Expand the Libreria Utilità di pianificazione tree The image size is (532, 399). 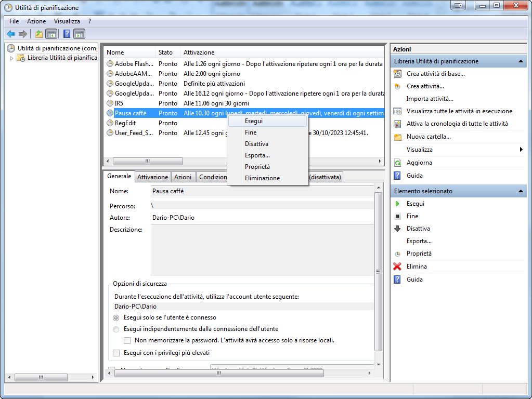pos(12,58)
